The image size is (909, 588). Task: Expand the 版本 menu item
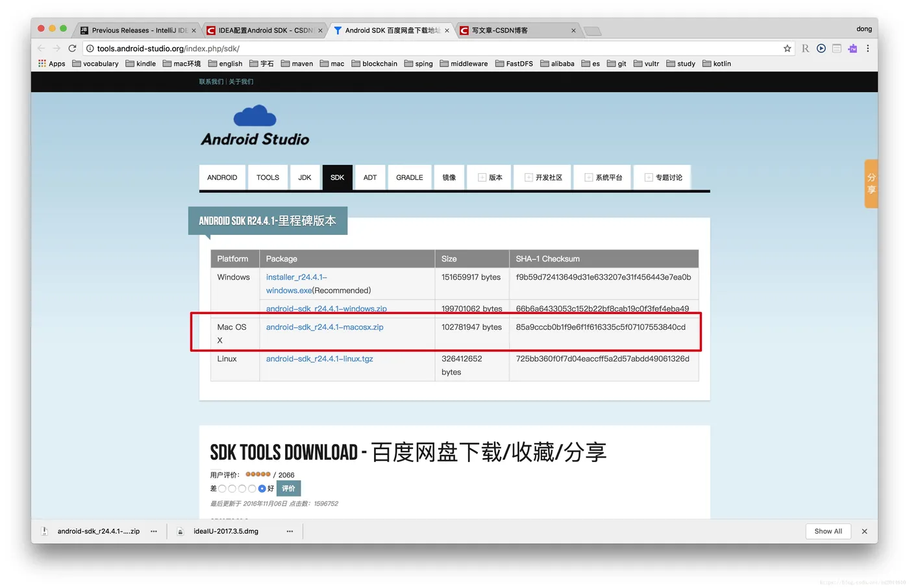490,177
